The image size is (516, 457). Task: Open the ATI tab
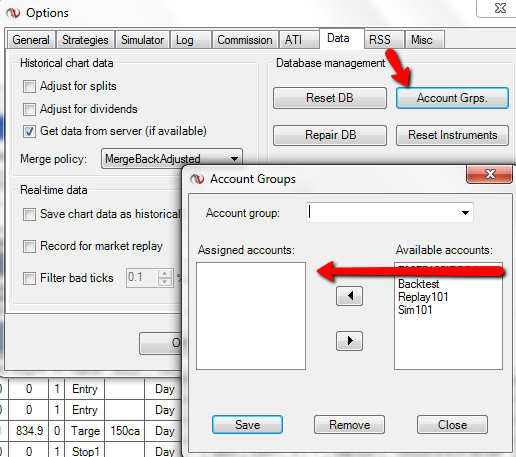tap(299, 40)
